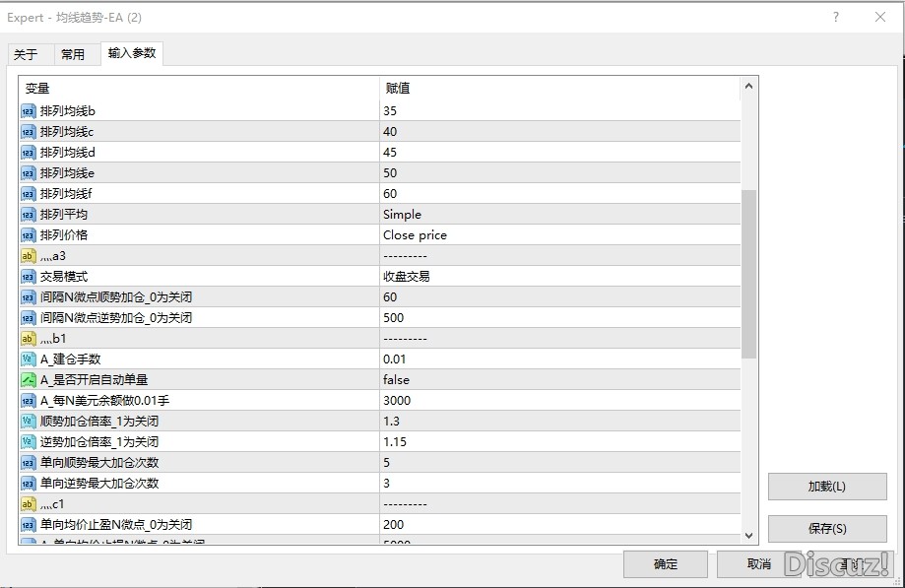Click the 加载(L) button

click(826, 487)
